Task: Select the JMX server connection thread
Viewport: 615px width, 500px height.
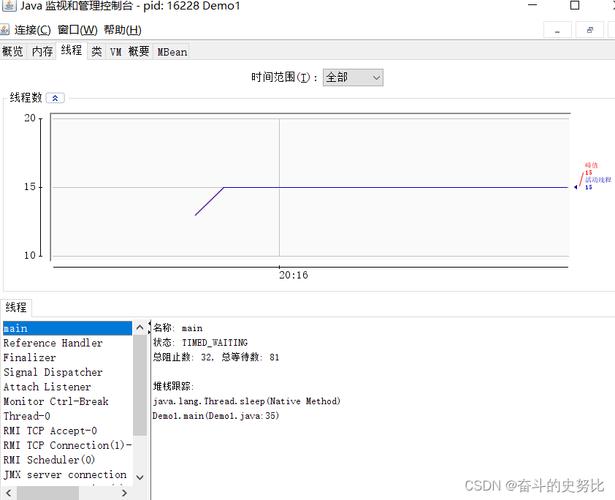Action: tap(67, 475)
